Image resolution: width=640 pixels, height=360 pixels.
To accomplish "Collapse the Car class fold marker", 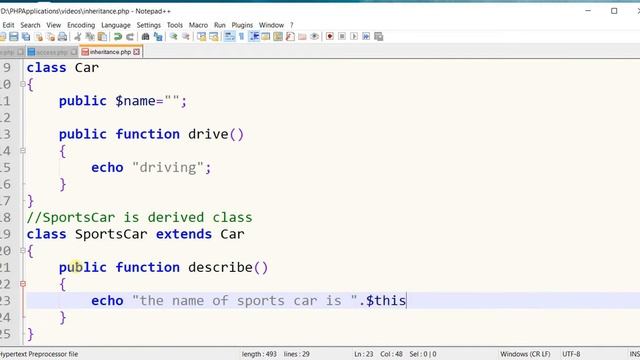I will tap(23, 84).
